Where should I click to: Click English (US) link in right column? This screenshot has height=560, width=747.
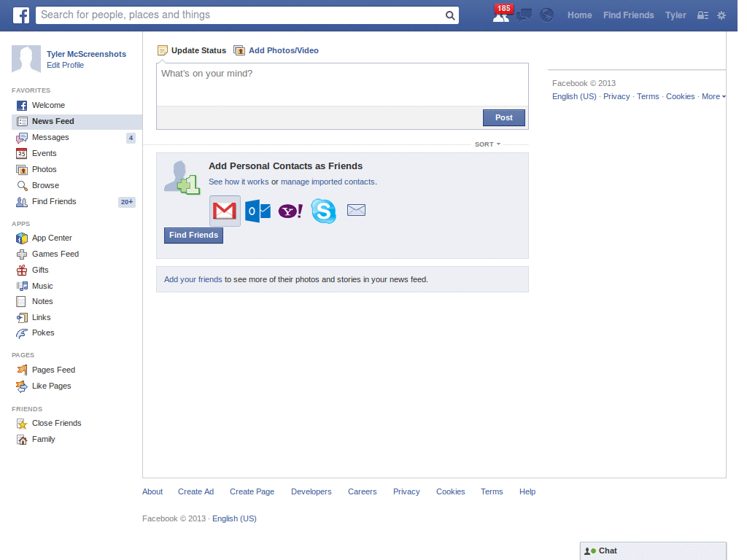pos(574,97)
